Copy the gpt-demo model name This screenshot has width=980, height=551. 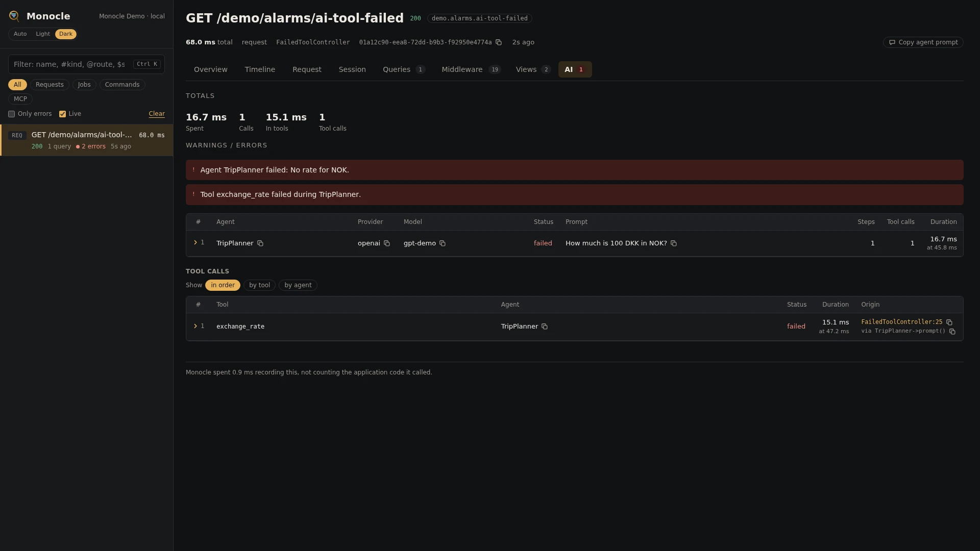[443, 243]
